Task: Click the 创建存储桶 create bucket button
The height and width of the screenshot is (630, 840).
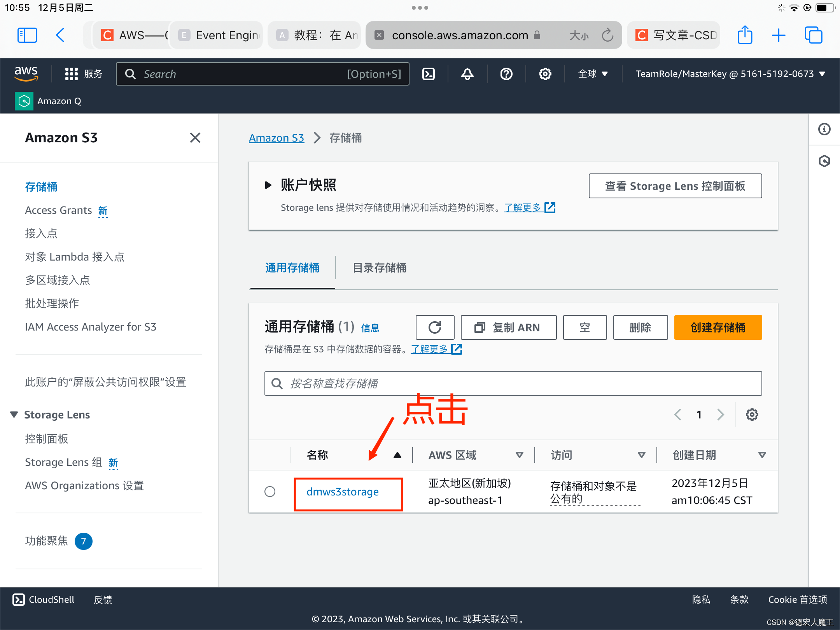Action: pyautogui.click(x=718, y=327)
